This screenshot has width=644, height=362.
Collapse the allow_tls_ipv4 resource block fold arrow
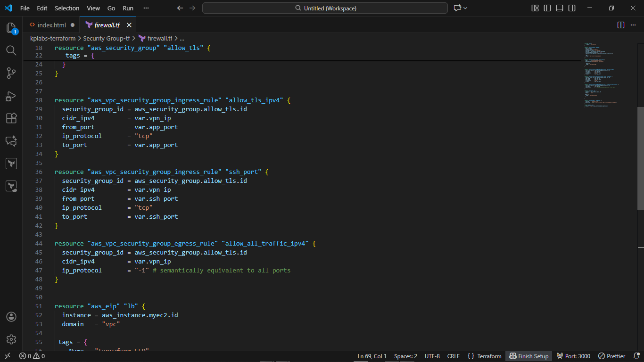49,100
